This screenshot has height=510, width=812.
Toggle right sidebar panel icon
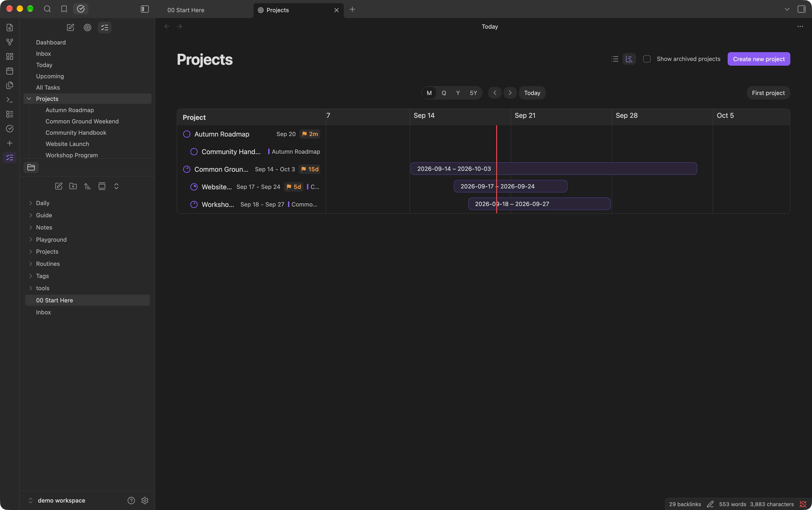pyautogui.click(x=802, y=9)
